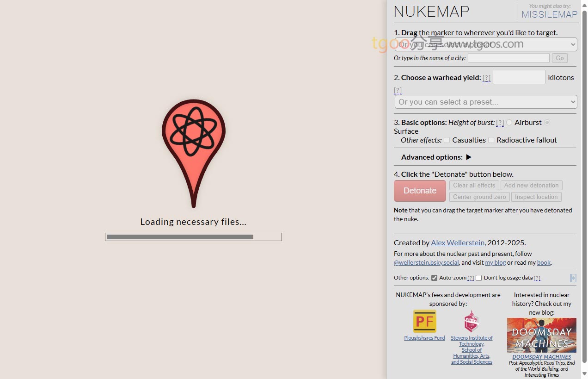This screenshot has height=379, width=588.
Task: Click the Stevens Institute shield logo
Action: pyautogui.click(x=471, y=321)
